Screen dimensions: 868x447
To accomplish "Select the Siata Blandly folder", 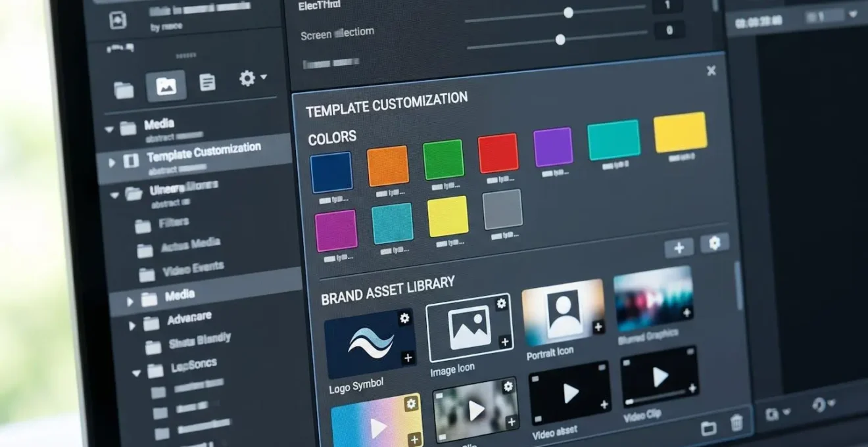I will click(199, 341).
